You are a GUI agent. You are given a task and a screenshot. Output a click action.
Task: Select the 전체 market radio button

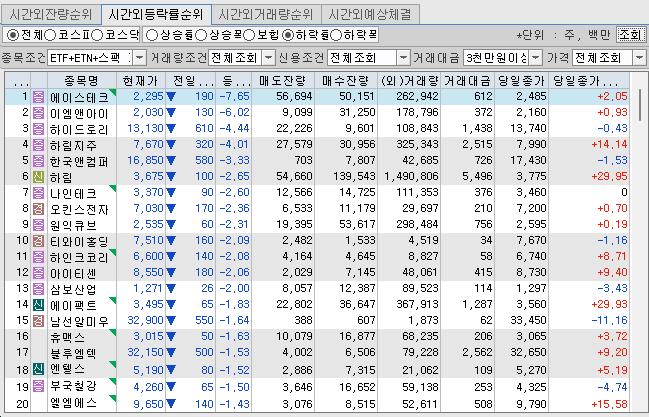tap(13, 35)
